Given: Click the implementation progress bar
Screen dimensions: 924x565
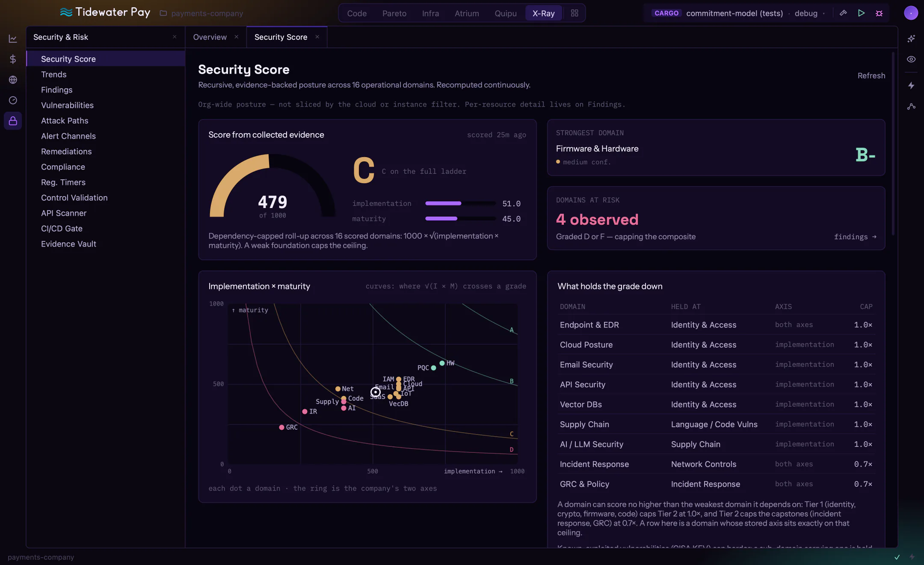Looking at the screenshot, I should 461,203.
